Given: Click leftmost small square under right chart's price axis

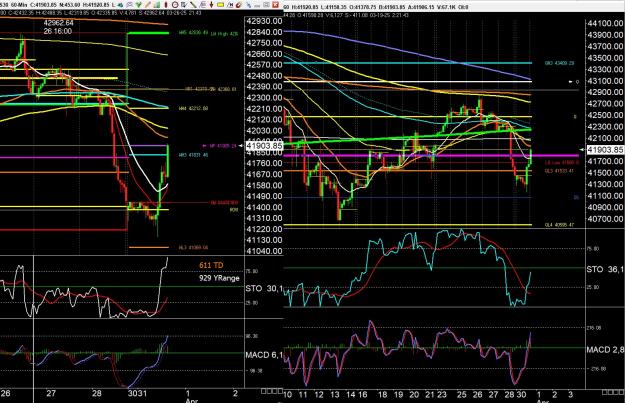Looking at the screenshot, I should (x=604, y=392).
